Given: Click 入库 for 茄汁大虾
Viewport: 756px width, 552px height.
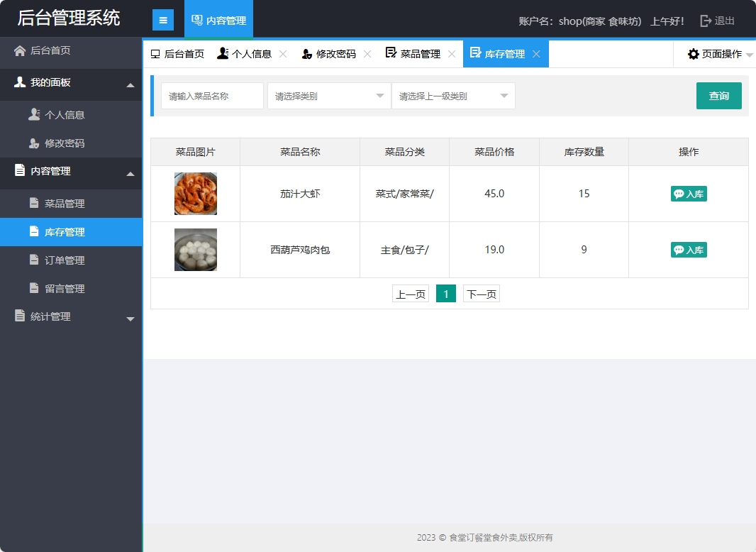Looking at the screenshot, I should coord(688,192).
